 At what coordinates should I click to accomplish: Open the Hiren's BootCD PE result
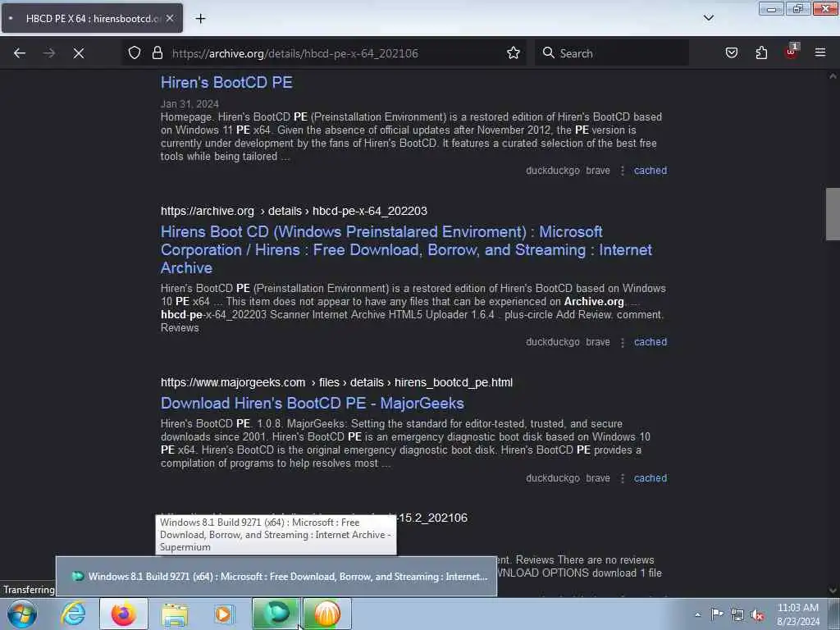(x=226, y=83)
